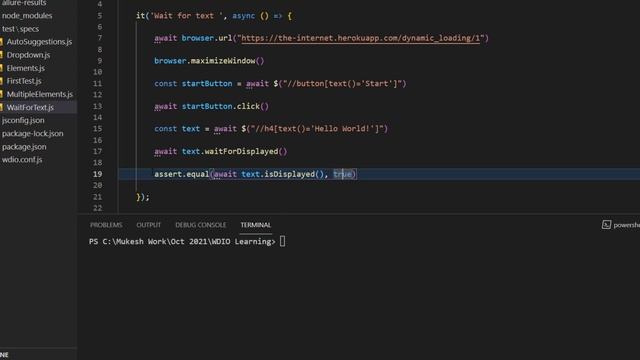The image size is (640, 360).
Task: Open package-lock.json file
Action: 32,133
